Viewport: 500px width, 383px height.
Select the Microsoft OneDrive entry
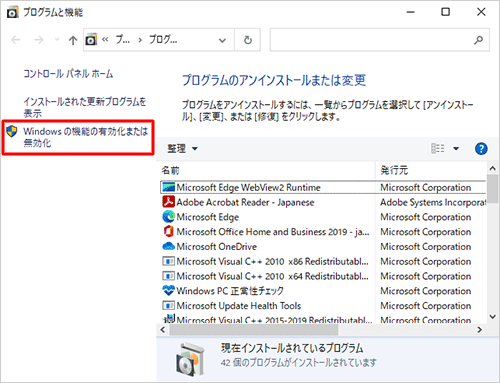pyautogui.click(x=217, y=247)
